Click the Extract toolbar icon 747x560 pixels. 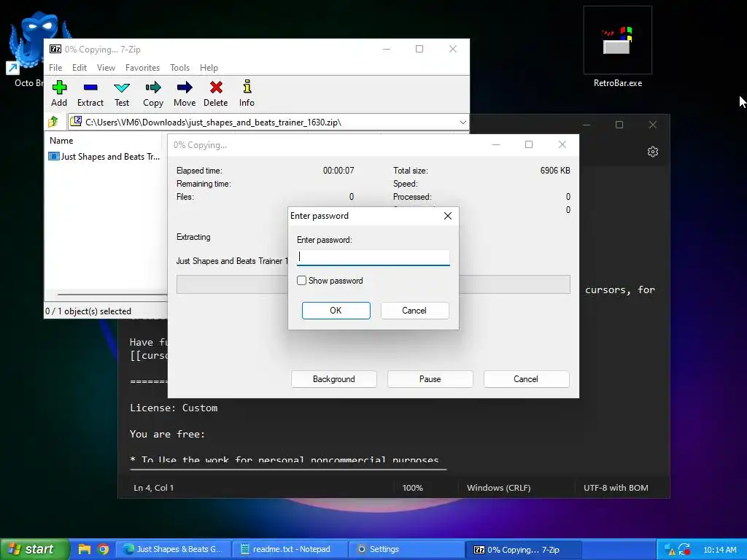tap(90, 93)
